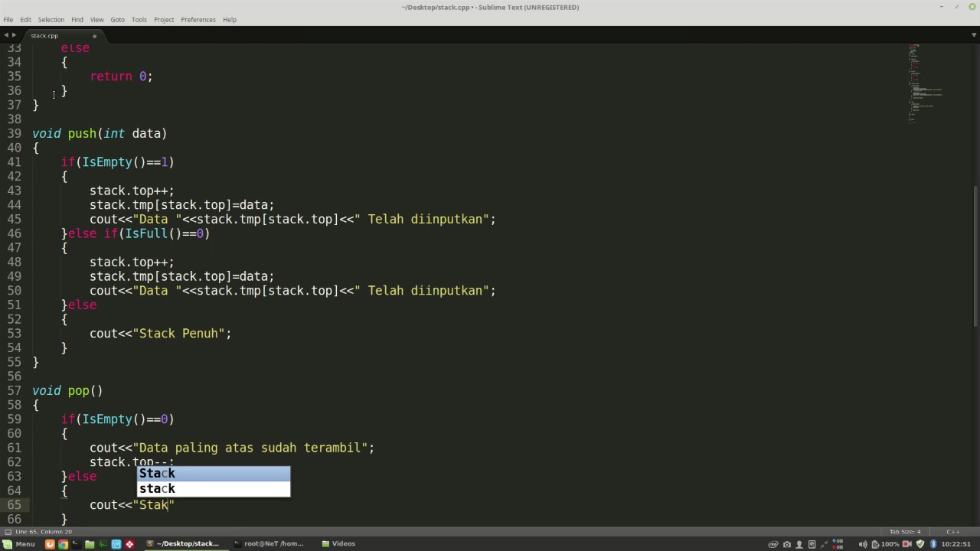Click the 'cout<<"Stack Penuh";' line
This screenshot has width=980, height=551.
click(x=160, y=334)
